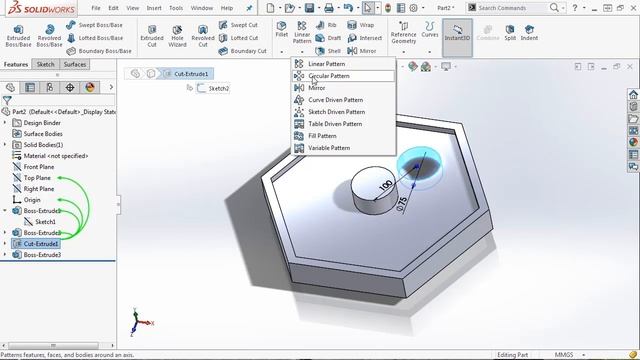Apply the Fillet tool
The width and height of the screenshot is (640, 360).
pos(282,29)
